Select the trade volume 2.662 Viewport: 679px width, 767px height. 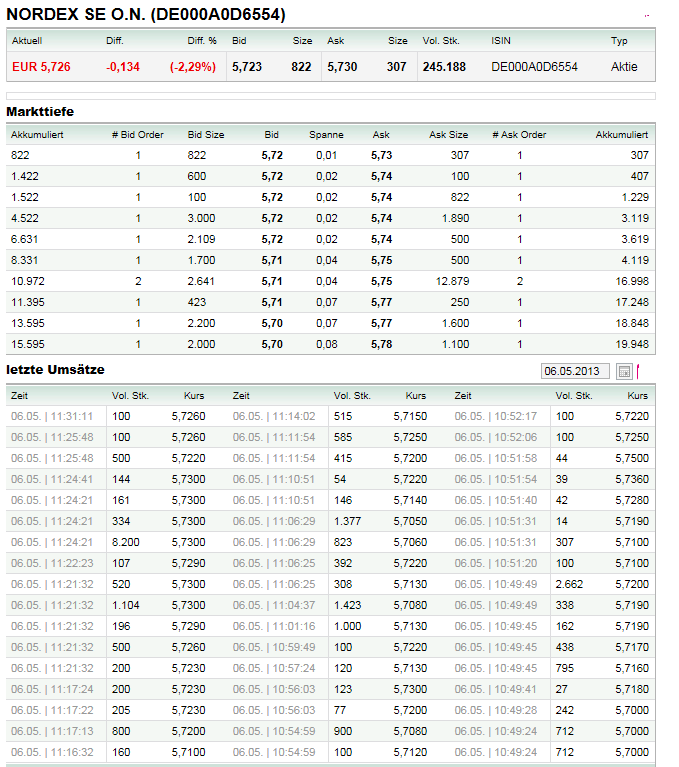click(569, 584)
